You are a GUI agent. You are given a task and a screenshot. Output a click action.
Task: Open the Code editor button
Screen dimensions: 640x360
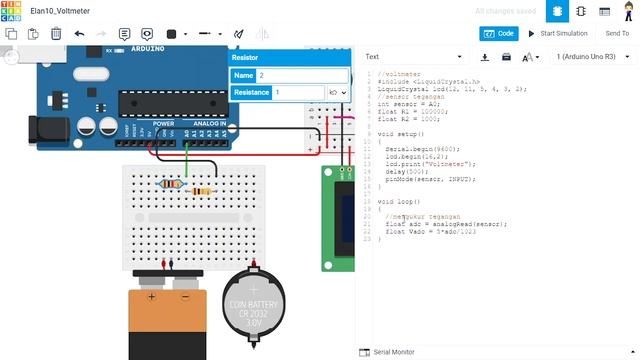499,33
